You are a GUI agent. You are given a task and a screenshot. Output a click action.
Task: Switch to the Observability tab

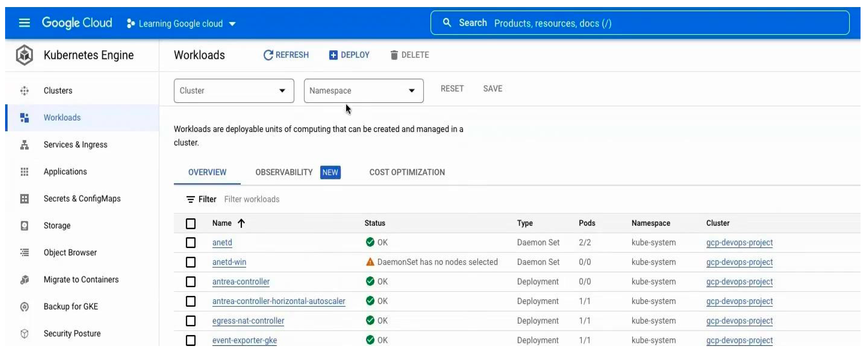coord(284,172)
